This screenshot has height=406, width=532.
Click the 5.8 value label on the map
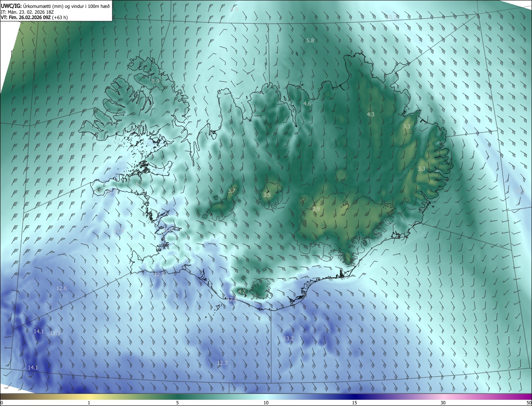[x=310, y=41]
